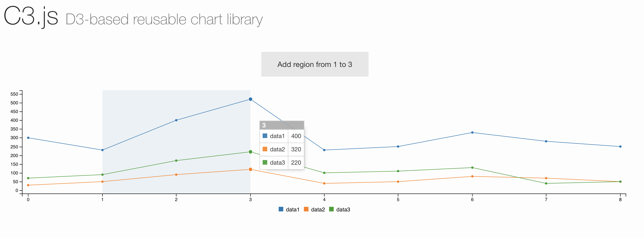Click the green data3 point at x=7
The width and height of the screenshot is (644, 238).
click(x=546, y=183)
